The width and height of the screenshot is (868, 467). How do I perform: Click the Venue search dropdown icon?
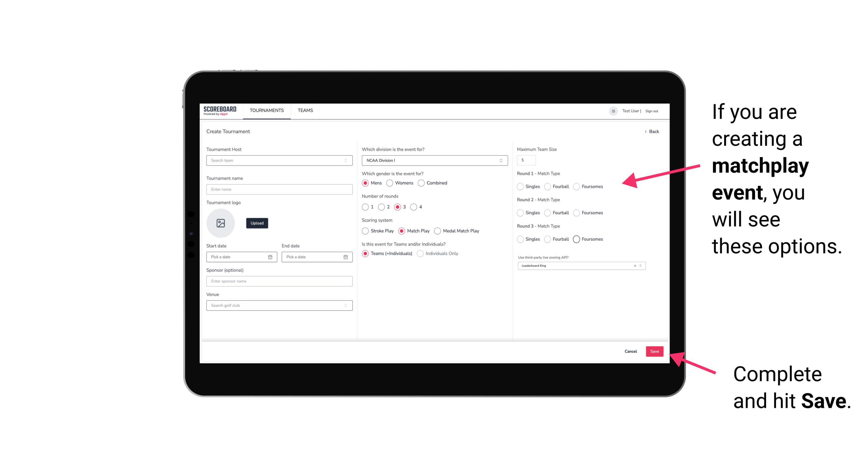pyautogui.click(x=345, y=305)
